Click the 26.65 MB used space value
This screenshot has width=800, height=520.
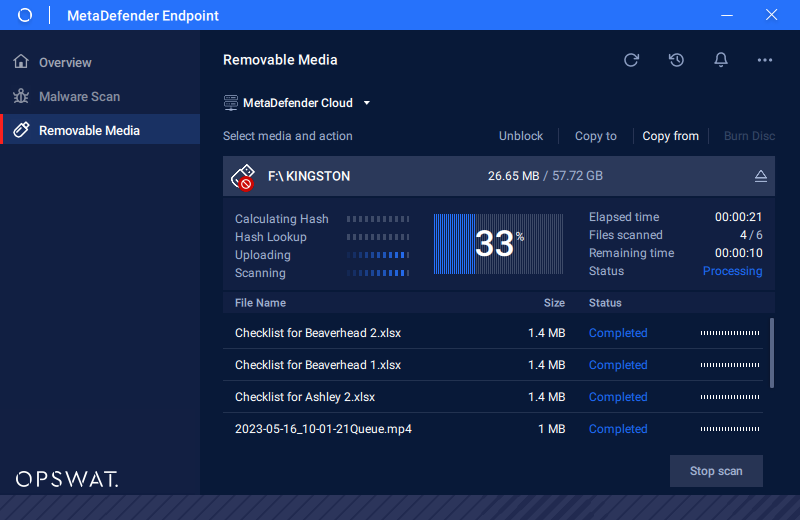(x=513, y=176)
